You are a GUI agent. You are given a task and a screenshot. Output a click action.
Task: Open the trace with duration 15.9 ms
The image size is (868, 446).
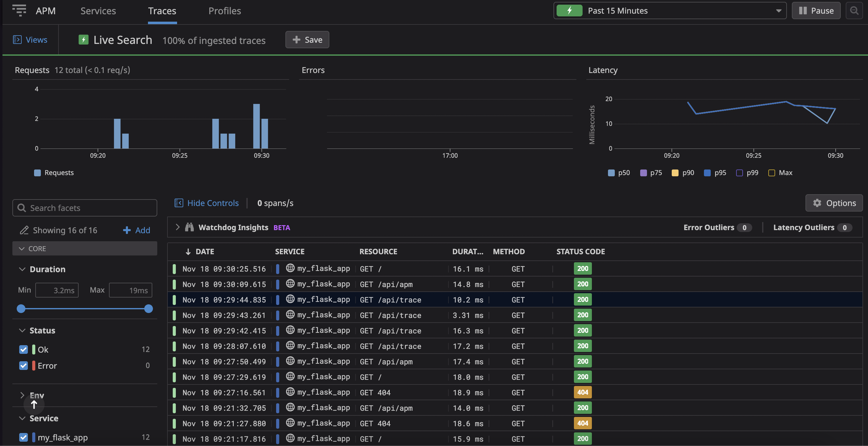point(515,438)
